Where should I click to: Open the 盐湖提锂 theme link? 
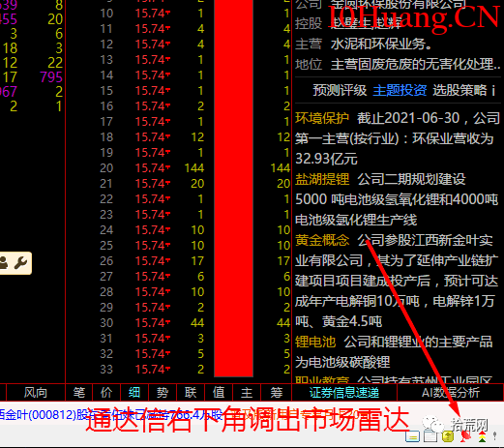click(322, 179)
